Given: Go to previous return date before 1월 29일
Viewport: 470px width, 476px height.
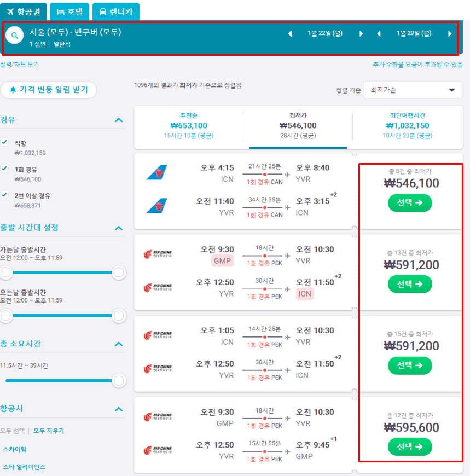Looking at the screenshot, I should pos(379,34).
